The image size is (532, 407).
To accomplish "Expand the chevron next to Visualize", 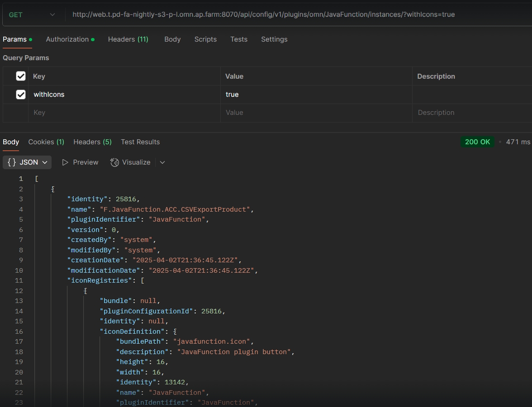I will [162, 162].
